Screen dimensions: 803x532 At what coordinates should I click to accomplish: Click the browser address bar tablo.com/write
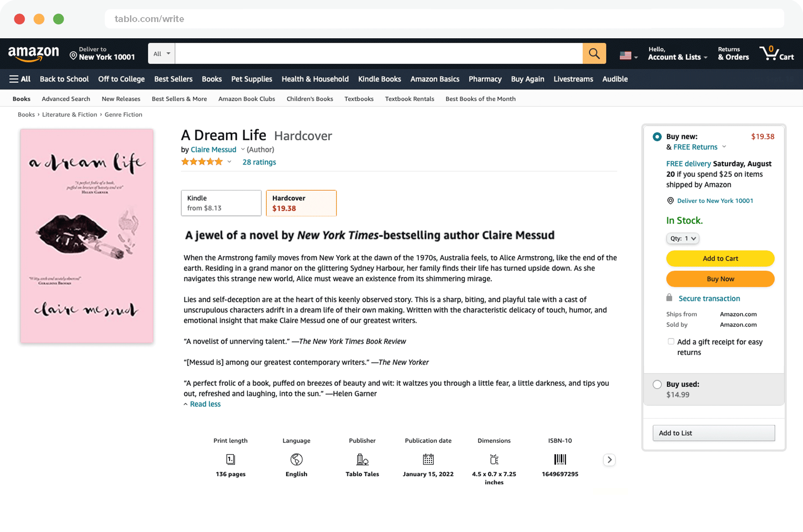pyautogui.click(x=444, y=19)
